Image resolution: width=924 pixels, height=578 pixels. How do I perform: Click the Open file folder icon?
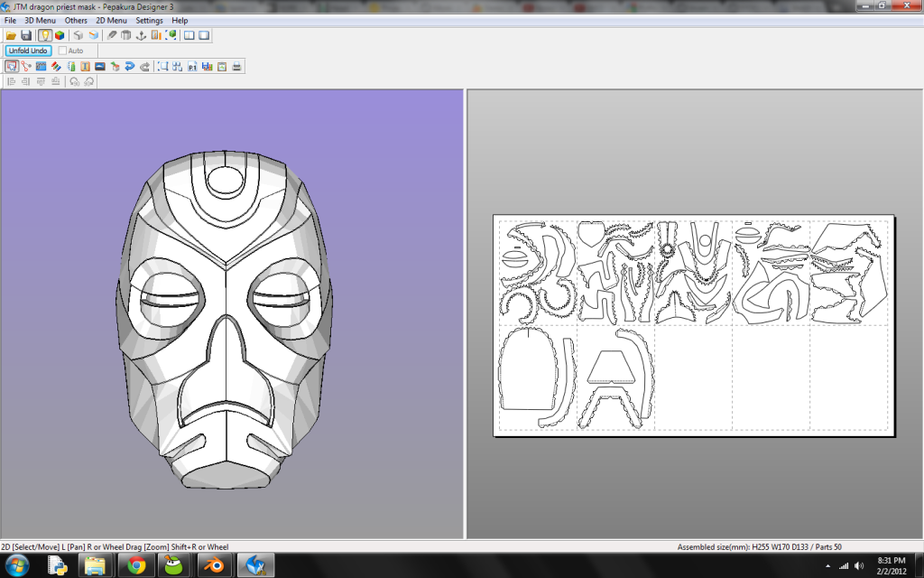click(x=11, y=35)
